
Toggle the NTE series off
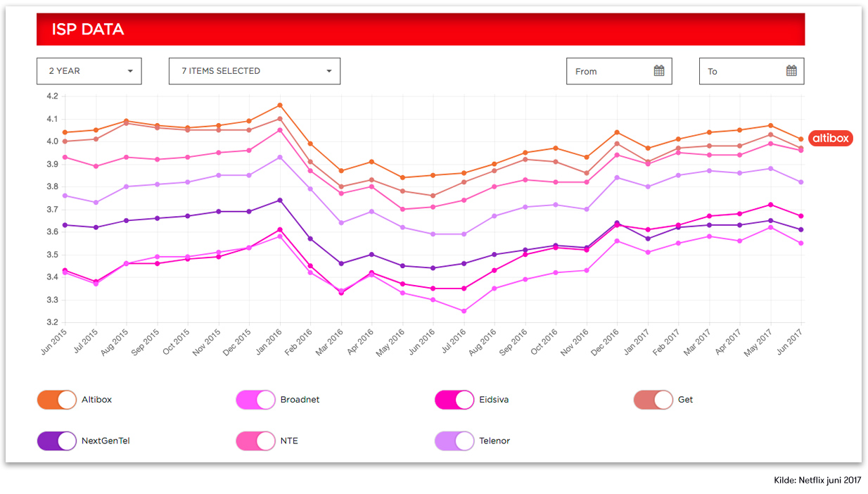tap(256, 441)
